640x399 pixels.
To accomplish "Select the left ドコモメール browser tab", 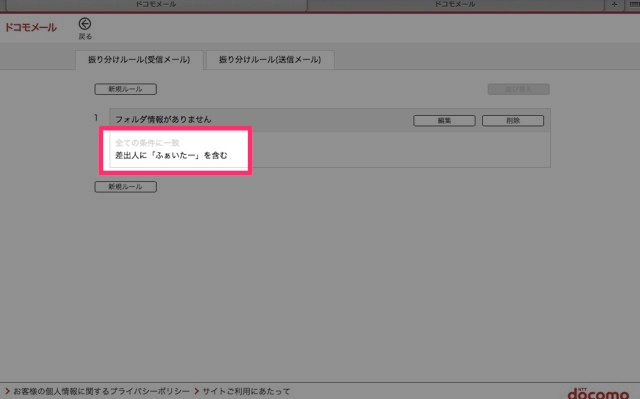I will 156,4.
